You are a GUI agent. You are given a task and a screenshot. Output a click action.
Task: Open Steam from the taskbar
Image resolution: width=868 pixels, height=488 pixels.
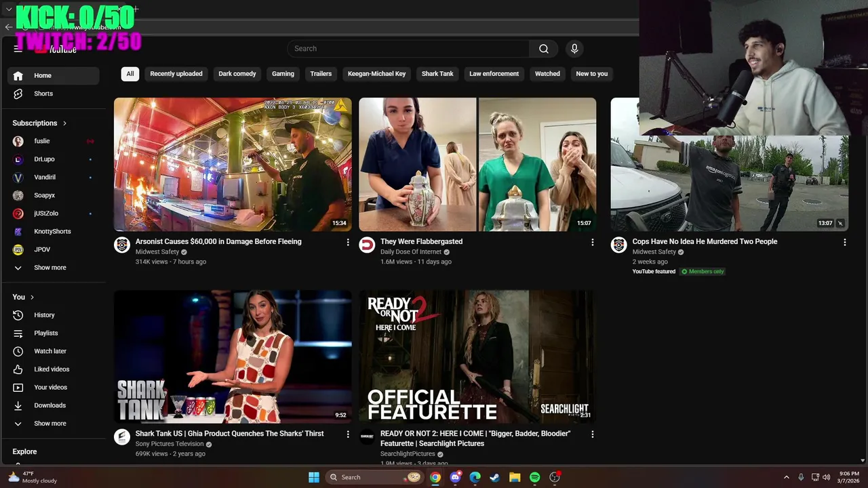point(495,477)
